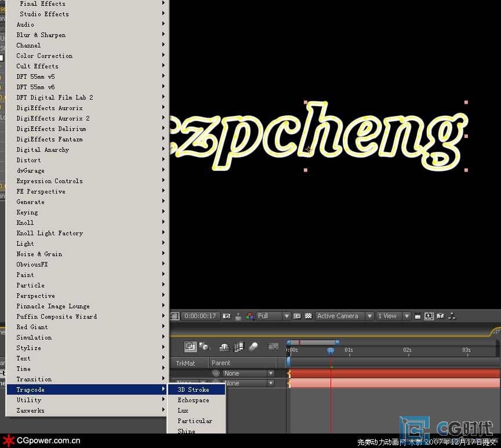
Task: Click the top-right layer bounding handle
Action: (466, 102)
